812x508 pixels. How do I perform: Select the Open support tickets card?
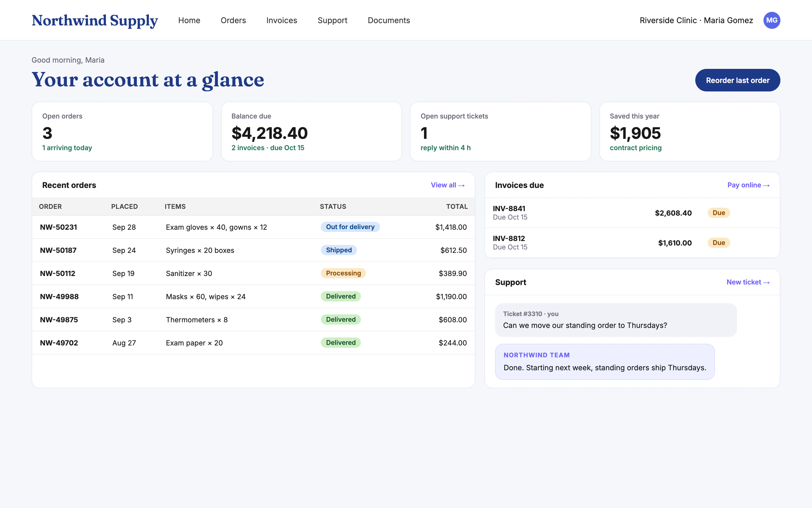point(500,131)
